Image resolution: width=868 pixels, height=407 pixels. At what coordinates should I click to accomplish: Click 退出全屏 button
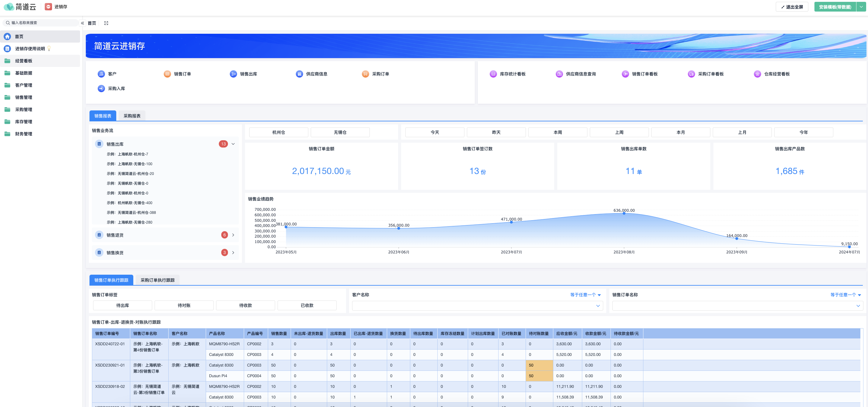point(792,7)
